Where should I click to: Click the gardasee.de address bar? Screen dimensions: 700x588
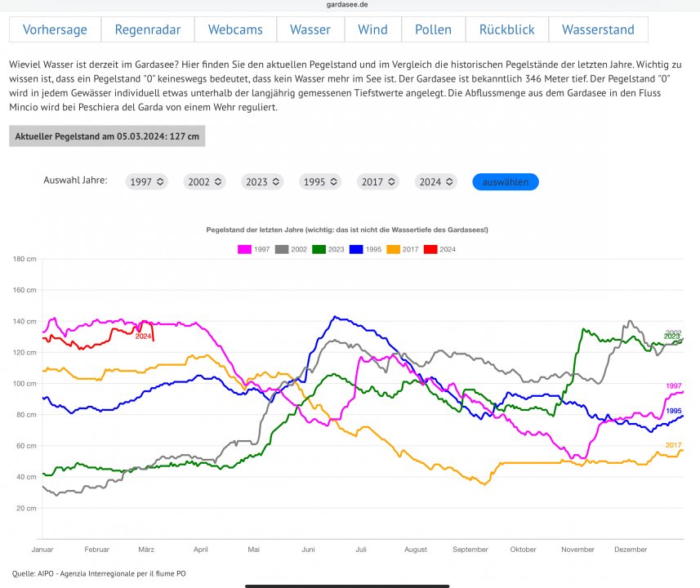350,5
